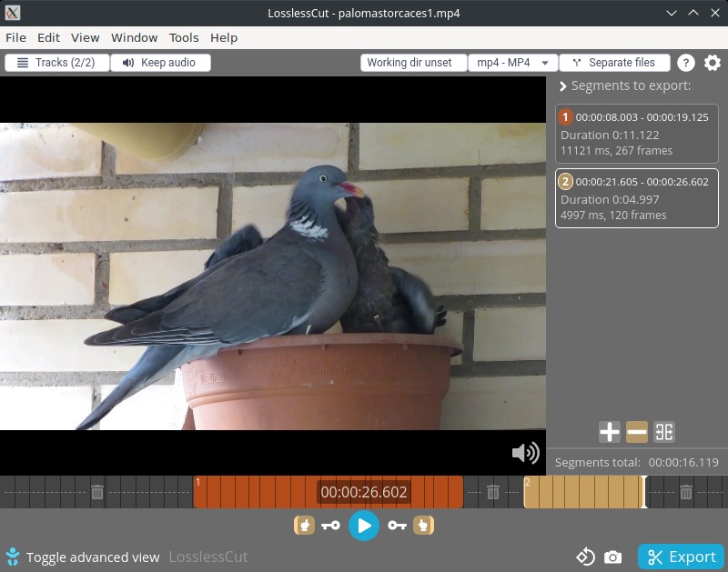Screen dimensions: 728x572
Task: Click tan segment 2 on the timeline
Action: coord(584,492)
